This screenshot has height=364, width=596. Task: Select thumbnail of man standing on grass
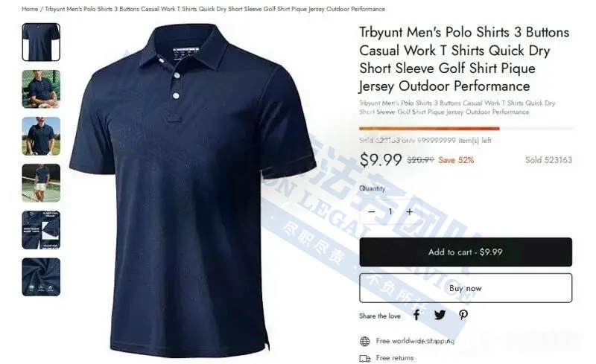tap(41, 136)
